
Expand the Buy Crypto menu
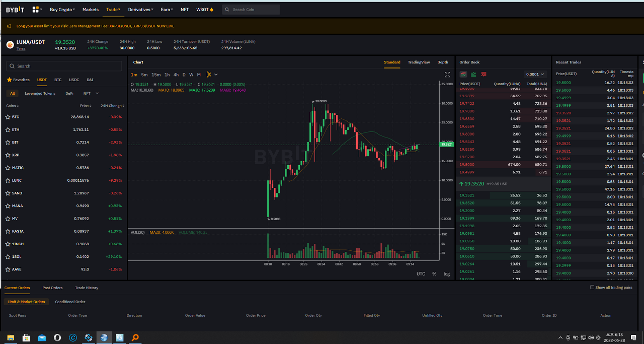62,10
